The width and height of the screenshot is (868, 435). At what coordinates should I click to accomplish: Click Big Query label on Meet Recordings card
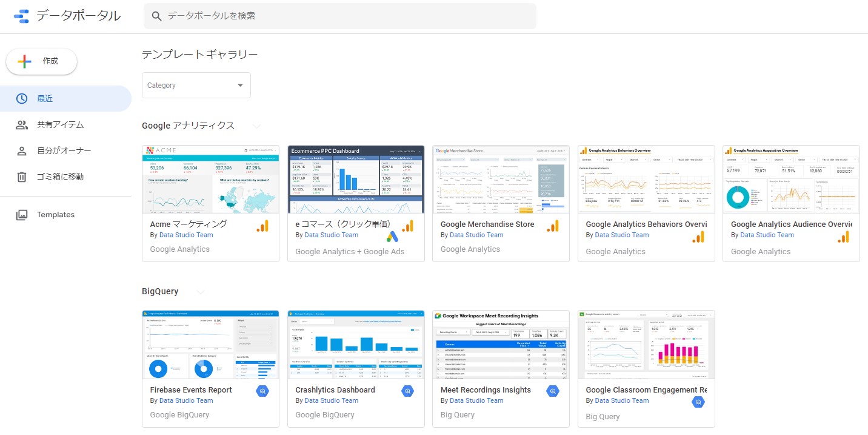[x=458, y=415]
